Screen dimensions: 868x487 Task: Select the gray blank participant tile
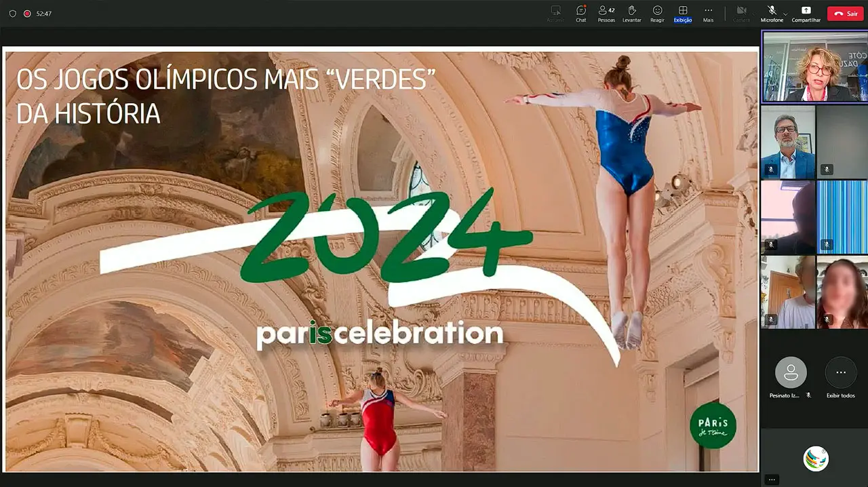(x=842, y=142)
